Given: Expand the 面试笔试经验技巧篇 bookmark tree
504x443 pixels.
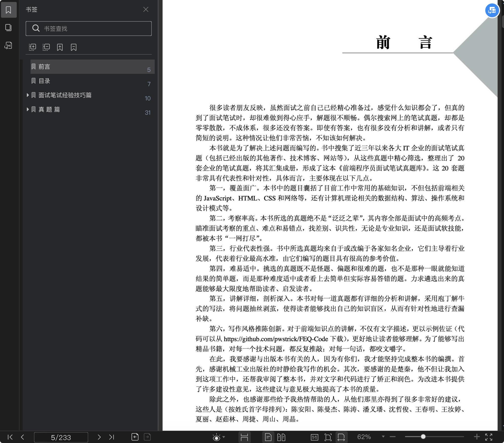Looking at the screenshot, I should click(28, 95).
